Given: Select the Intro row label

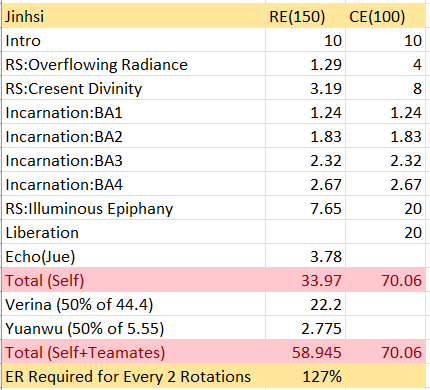Looking at the screenshot, I should [x=134, y=40].
